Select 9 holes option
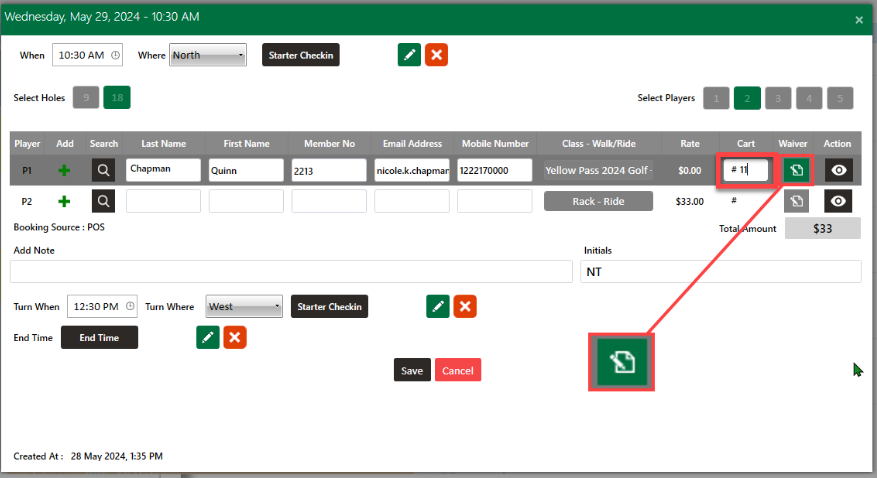 click(x=88, y=98)
